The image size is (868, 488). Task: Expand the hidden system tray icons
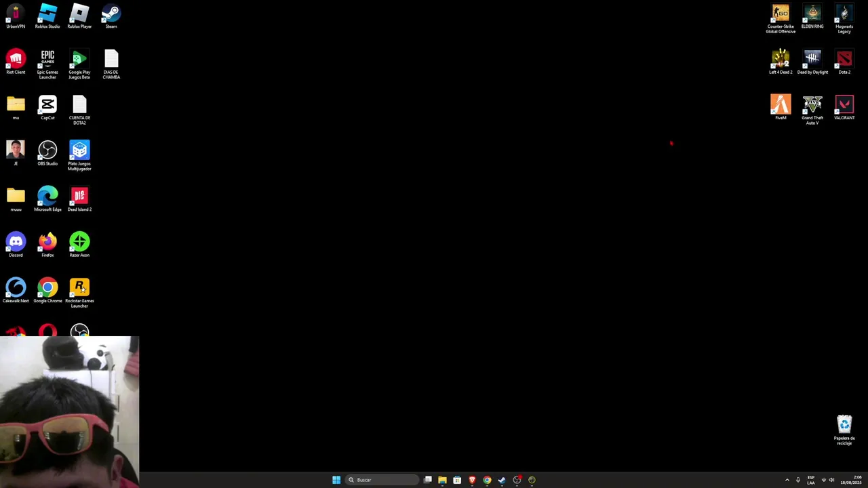click(787, 480)
